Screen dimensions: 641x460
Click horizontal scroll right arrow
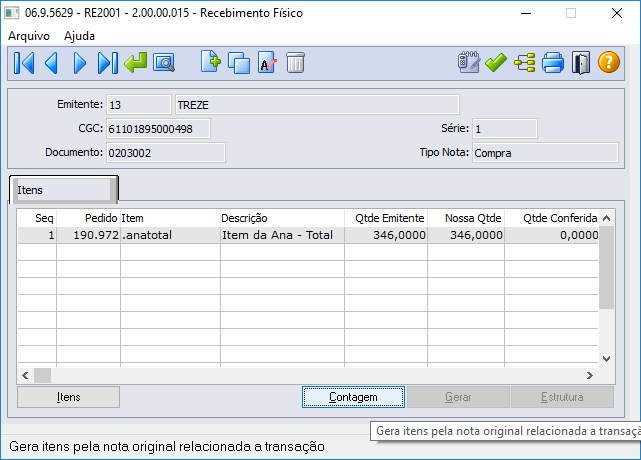[589, 375]
